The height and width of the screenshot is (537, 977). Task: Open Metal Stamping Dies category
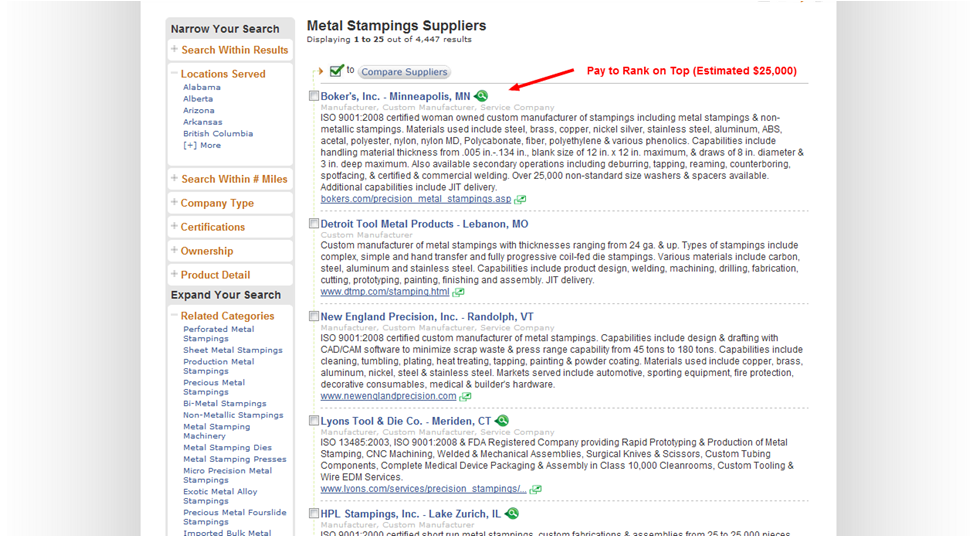pos(227,447)
